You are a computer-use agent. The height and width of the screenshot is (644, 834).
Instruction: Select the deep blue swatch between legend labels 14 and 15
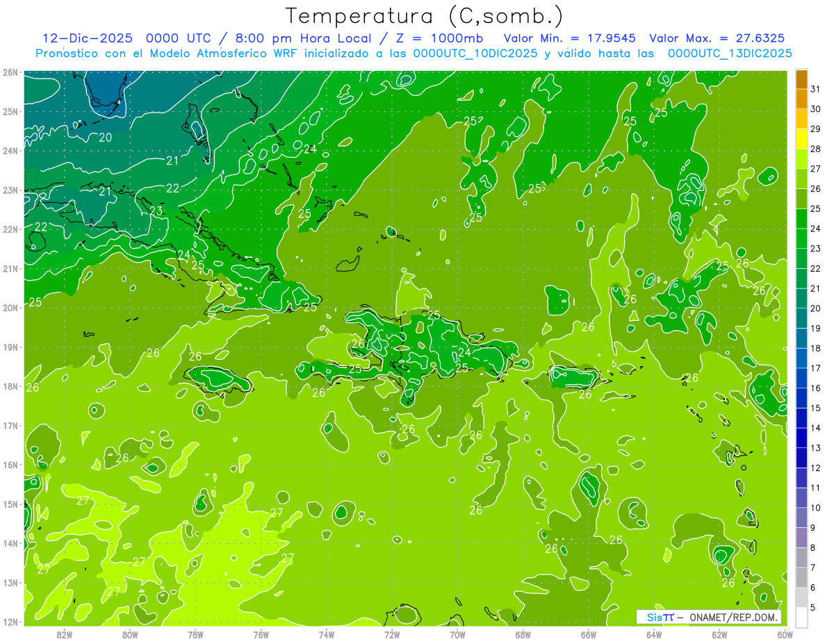801,418
